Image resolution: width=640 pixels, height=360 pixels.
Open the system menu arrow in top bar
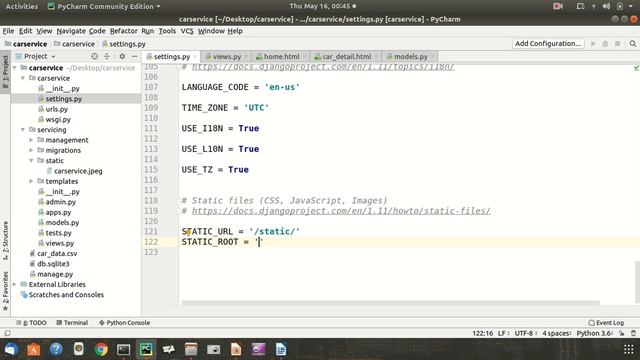click(631, 6)
